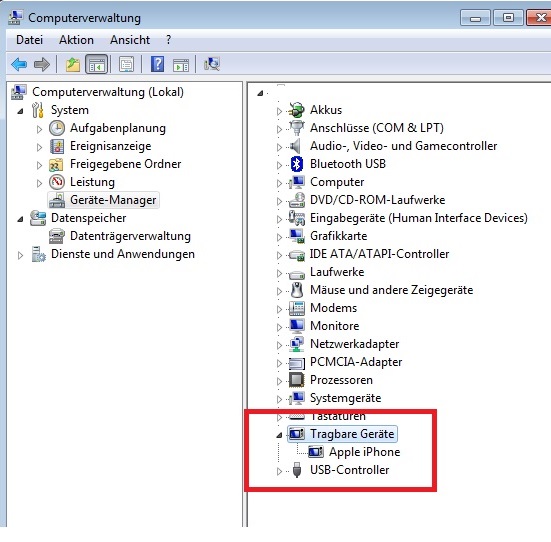Screen dimensions: 551x542
Task: Select the Systemgeräte entry
Action: tap(345, 398)
